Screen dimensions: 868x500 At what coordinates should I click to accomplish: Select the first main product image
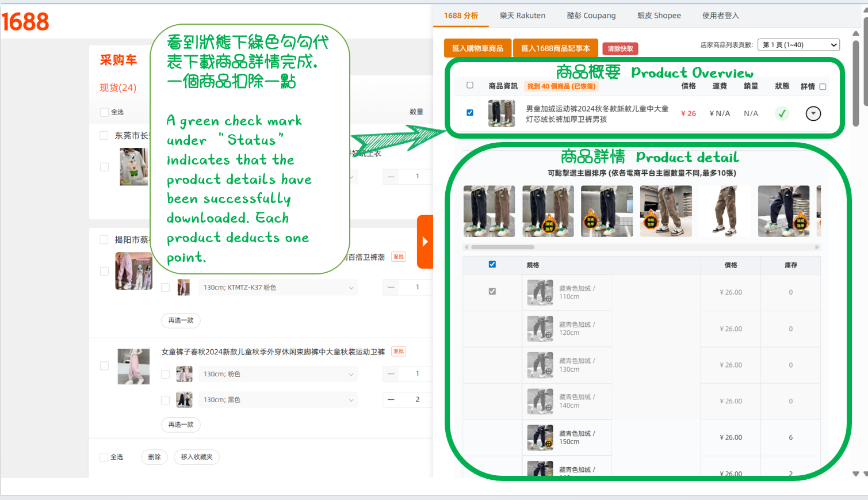(x=489, y=211)
